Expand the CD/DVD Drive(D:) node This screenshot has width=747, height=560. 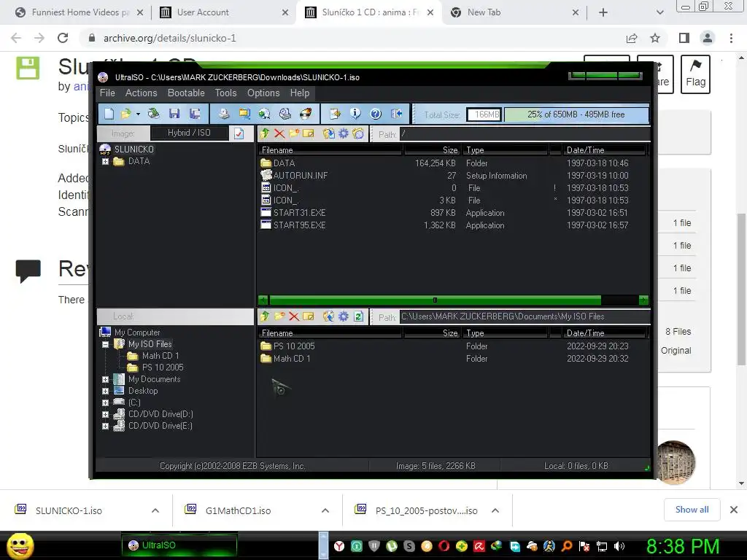click(x=105, y=414)
